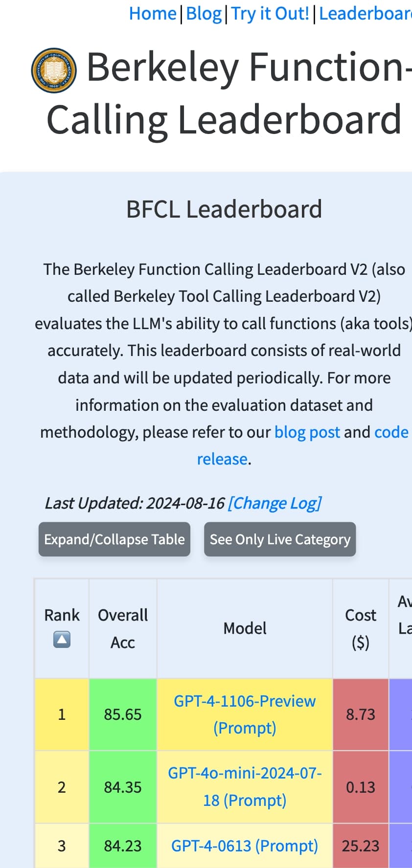The image size is (412, 868).
Task: Select the Try it Out! tab
Action: tap(270, 14)
